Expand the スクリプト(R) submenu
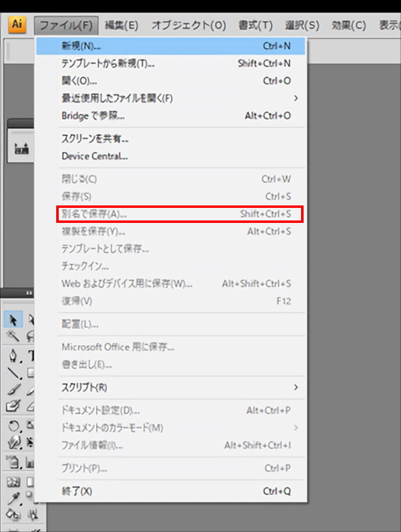The width and height of the screenshot is (401, 532). pyautogui.click(x=171, y=388)
